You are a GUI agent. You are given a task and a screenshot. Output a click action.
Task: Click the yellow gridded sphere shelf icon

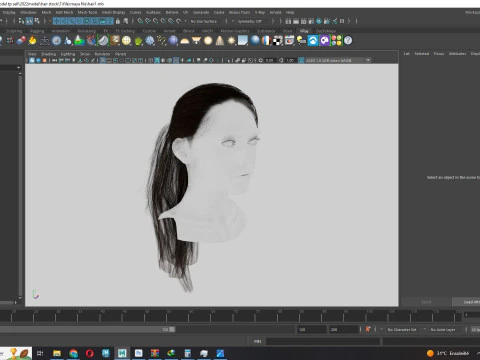[126, 41]
